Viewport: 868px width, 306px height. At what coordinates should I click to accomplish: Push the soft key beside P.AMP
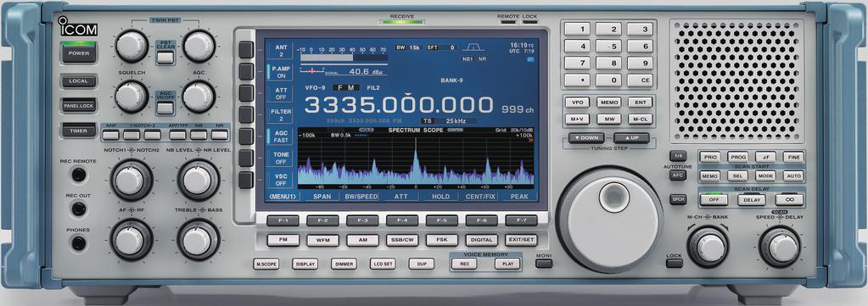coord(246,72)
